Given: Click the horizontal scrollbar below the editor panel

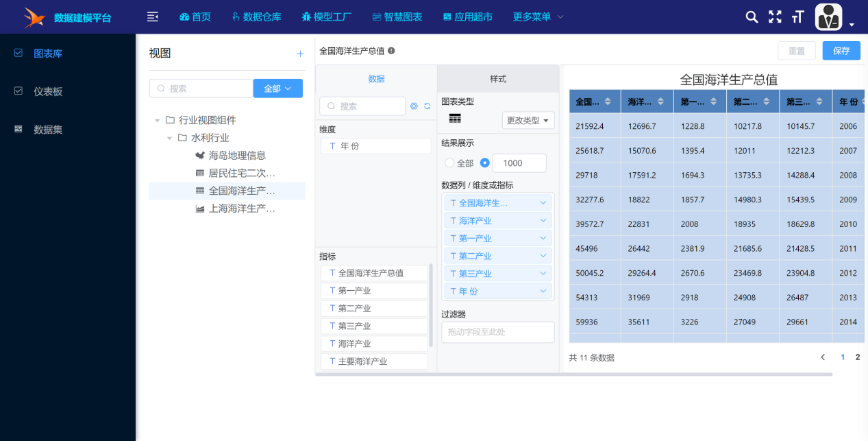Looking at the screenshot, I should pyautogui.click(x=573, y=374).
